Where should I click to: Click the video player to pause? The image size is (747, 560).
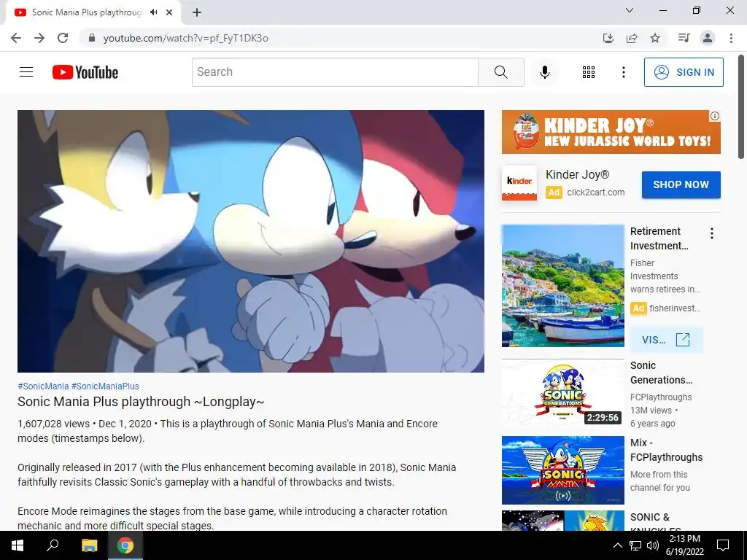coord(251,241)
